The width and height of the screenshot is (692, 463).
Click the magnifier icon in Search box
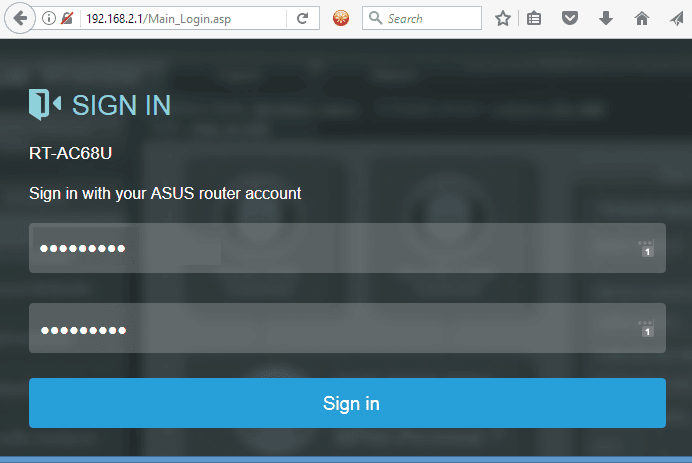click(x=375, y=18)
